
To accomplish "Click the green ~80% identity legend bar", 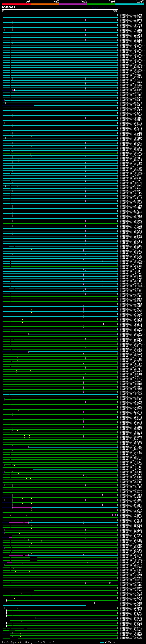I will point(101,4).
